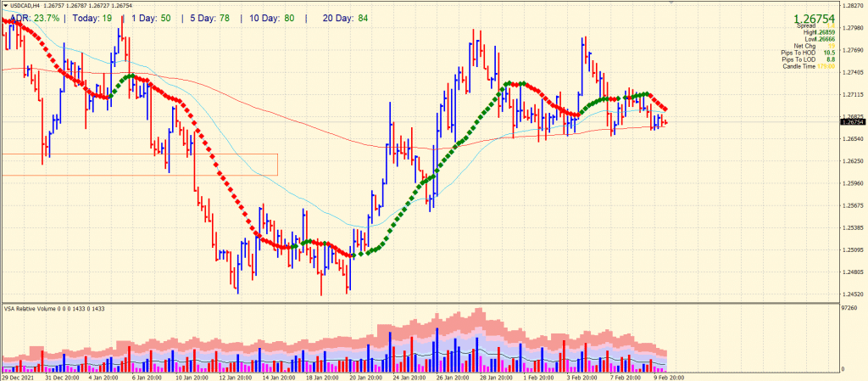868x381 pixels.
Task: Click the 20 Jan 20:00 time axis label
Action: pos(365,377)
